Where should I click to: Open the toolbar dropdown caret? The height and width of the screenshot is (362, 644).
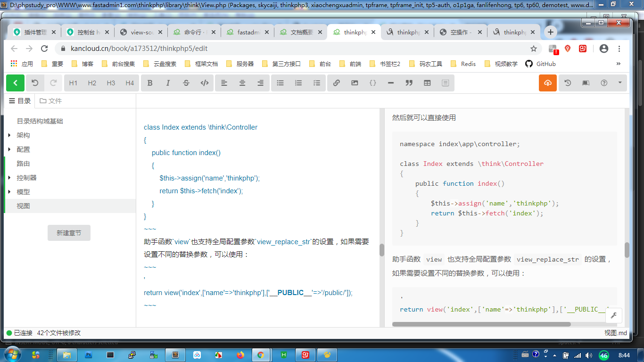(x=620, y=83)
